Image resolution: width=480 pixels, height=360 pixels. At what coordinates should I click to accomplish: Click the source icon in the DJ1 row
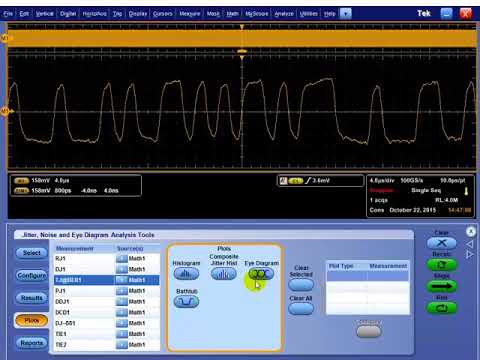[122, 269]
